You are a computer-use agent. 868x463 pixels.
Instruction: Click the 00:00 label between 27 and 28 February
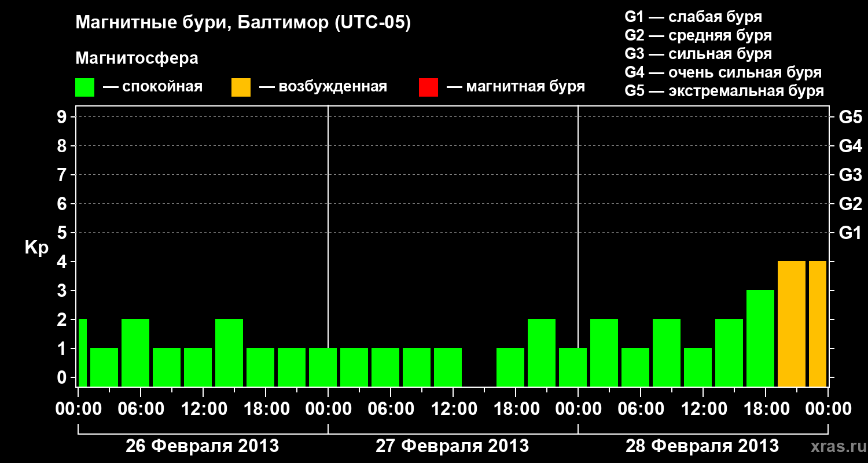578,409
